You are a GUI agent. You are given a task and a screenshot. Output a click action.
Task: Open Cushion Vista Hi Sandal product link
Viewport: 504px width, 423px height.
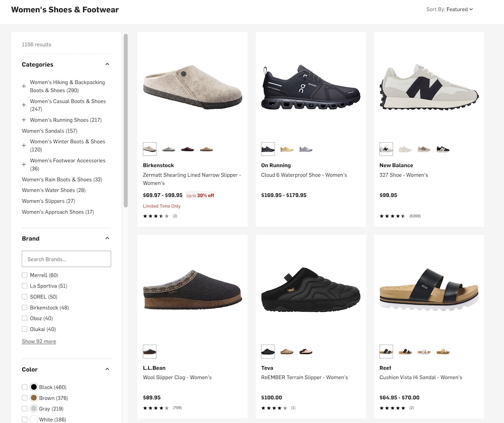[420, 377]
